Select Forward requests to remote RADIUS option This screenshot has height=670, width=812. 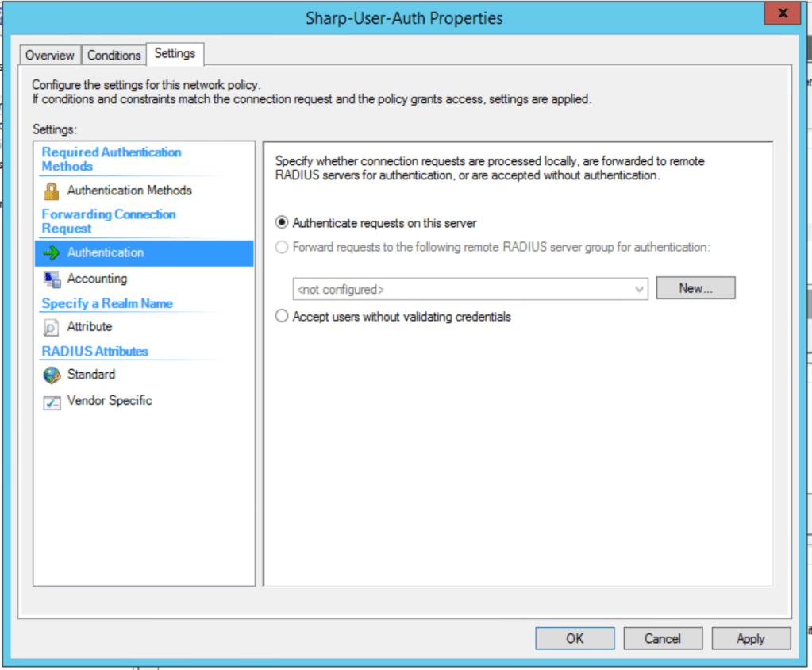point(282,247)
